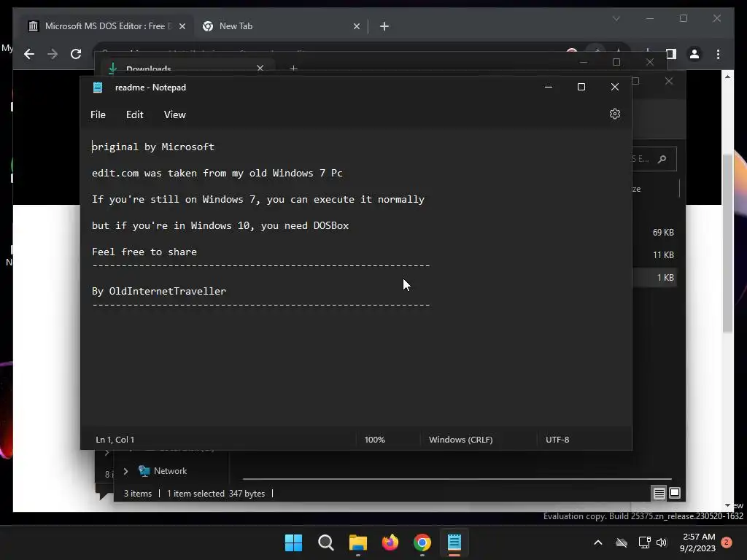Open the File menu in Notepad
The width and height of the screenshot is (747, 560).
98,114
